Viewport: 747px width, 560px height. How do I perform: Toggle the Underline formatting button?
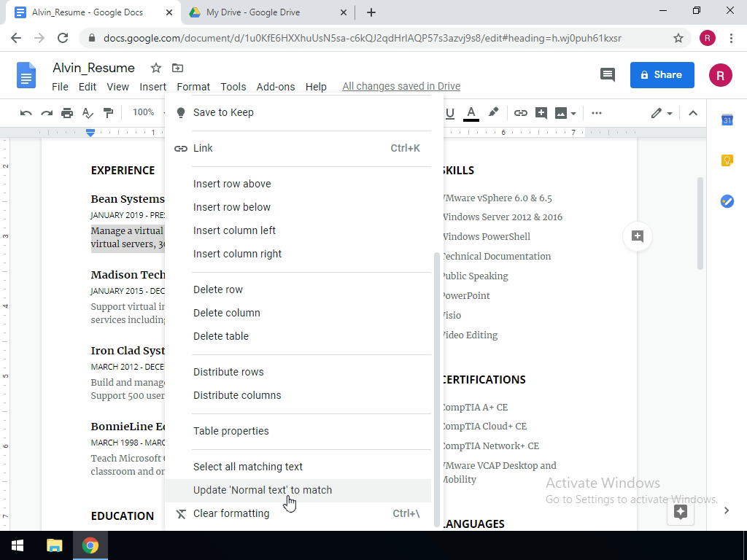coord(449,113)
